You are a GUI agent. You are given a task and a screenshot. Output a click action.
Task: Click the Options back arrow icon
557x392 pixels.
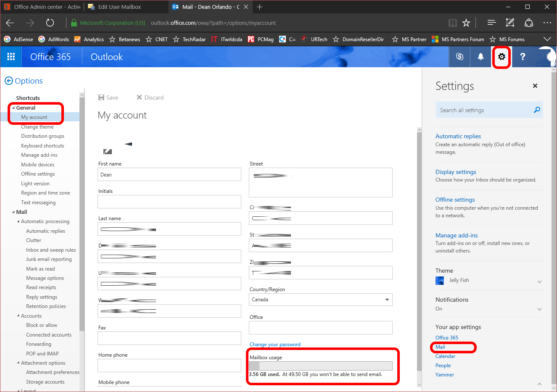click(x=9, y=81)
